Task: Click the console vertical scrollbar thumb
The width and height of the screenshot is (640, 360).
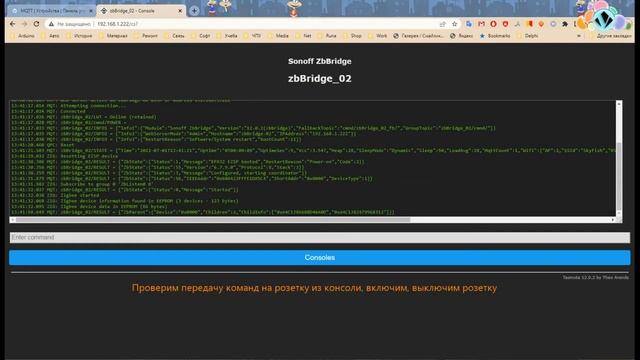Action: [x=619, y=176]
